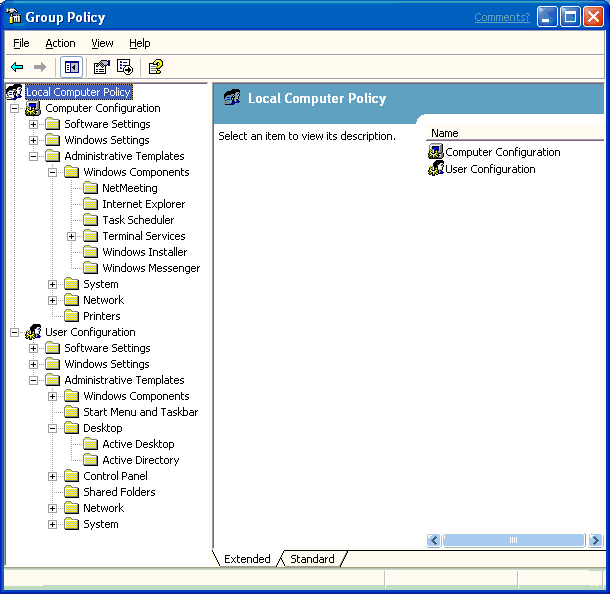Switch to the Extended tab

click(247, 559)
